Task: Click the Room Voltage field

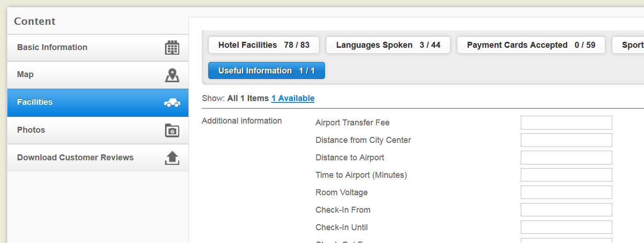Action: pos(566,192)
